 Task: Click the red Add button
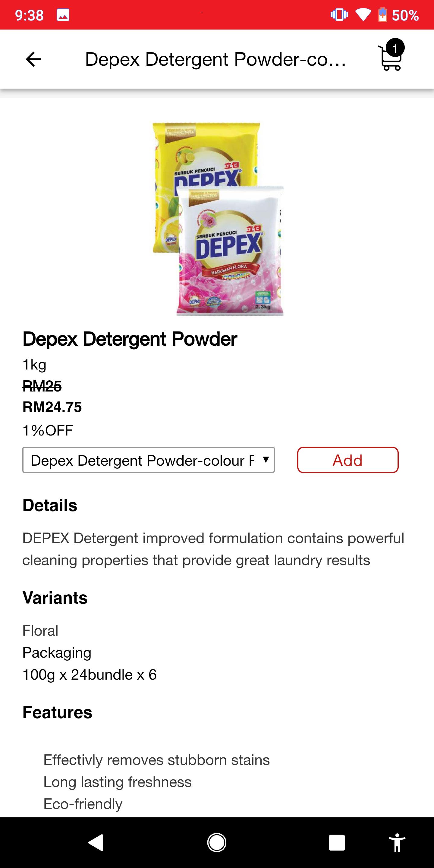(348, 460)
